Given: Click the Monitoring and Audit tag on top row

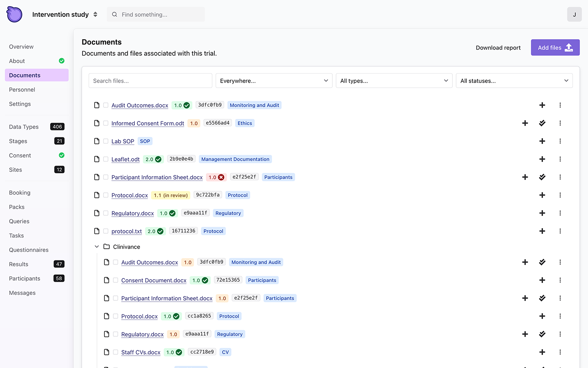Looking at the screenshot, I should click(254, 105).
